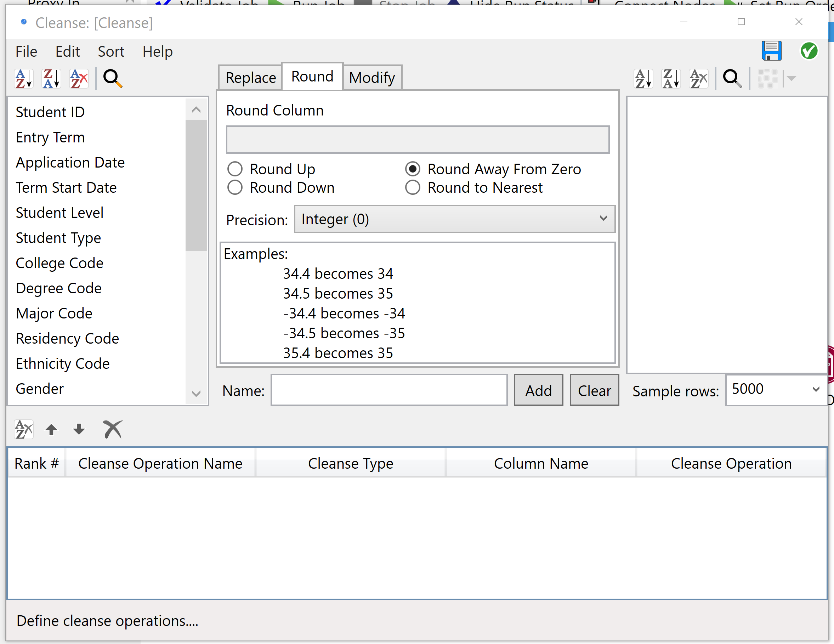This screenshot has height=644, width=834.
Task: Choose Round to Nearest radio button
Action: pyautogui.click(x=413, y=187)
